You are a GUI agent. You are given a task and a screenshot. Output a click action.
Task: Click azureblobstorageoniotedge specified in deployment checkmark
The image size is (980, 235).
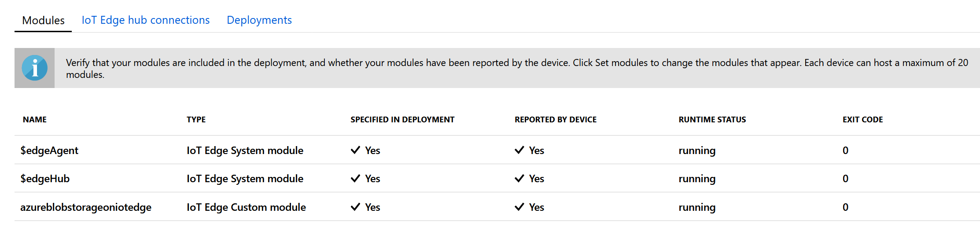coord(355,207)
